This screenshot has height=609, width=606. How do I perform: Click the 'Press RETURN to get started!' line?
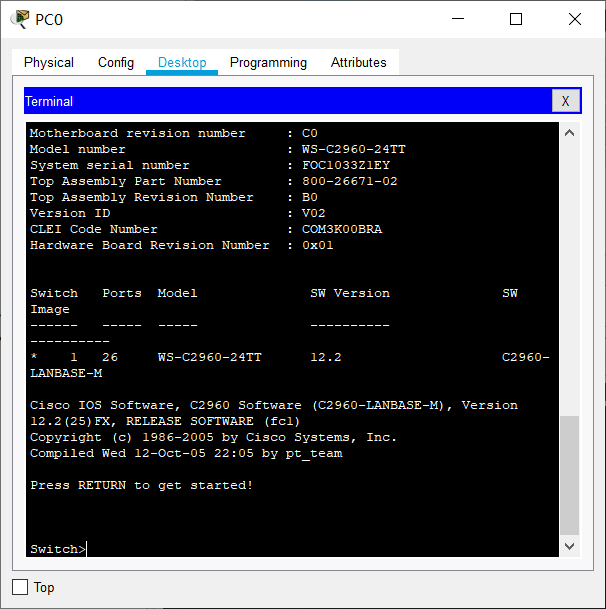click(x=141, y=485)
